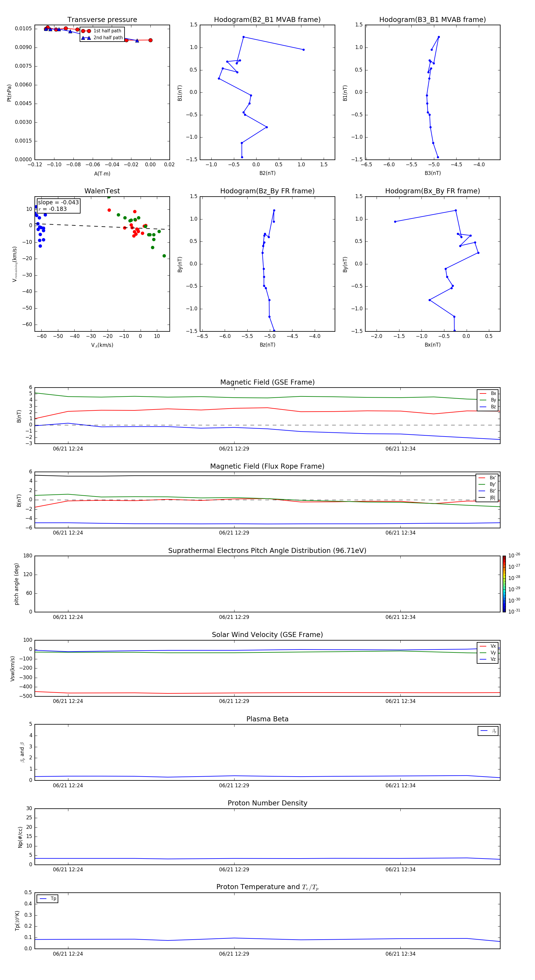Click the 'Bz' legend entry in GSE magnetic field
The height and width of the screenshot is (980, 535).
click(x=488, y=407)
